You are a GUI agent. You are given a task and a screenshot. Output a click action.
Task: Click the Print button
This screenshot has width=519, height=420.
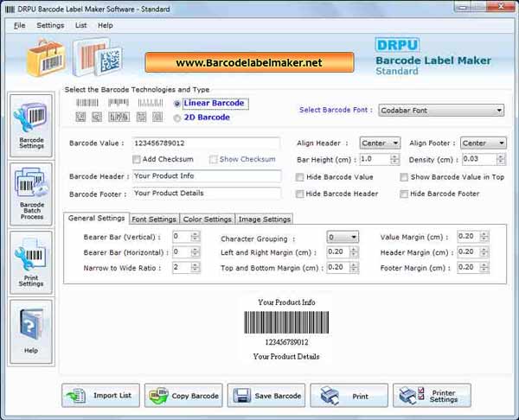click(349, 396)
